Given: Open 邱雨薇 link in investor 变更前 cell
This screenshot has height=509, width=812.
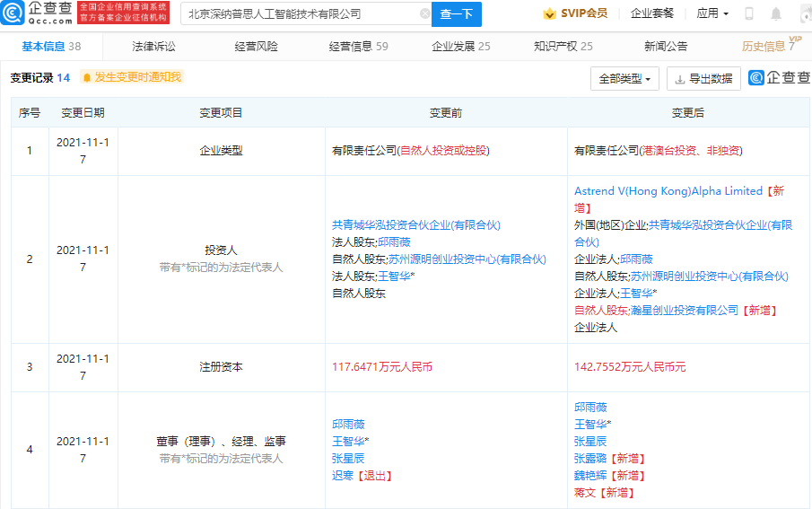Looking at the screenshot, I should [394, 242].
